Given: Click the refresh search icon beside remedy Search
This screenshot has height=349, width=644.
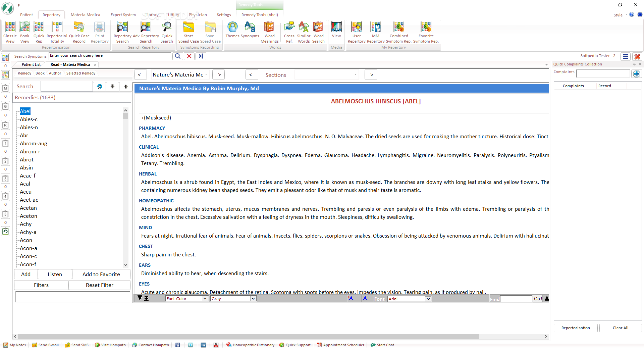Looking at the screenshot, I should 100,87.
